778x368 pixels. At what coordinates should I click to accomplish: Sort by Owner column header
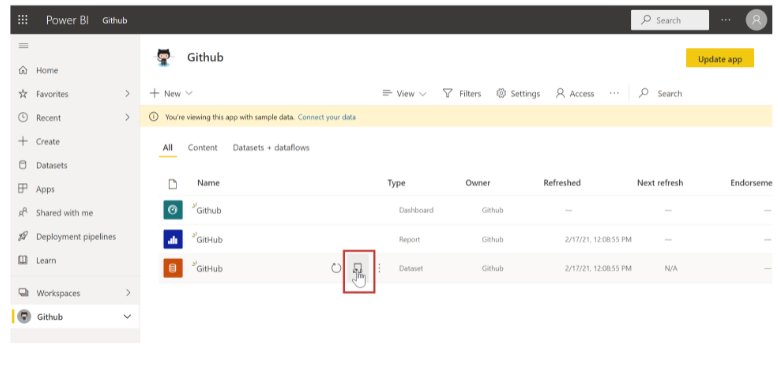477,183
